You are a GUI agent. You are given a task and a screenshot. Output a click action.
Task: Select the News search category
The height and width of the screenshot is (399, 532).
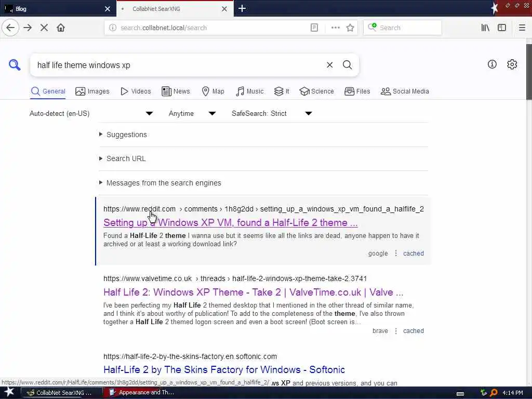coord(176,91)
